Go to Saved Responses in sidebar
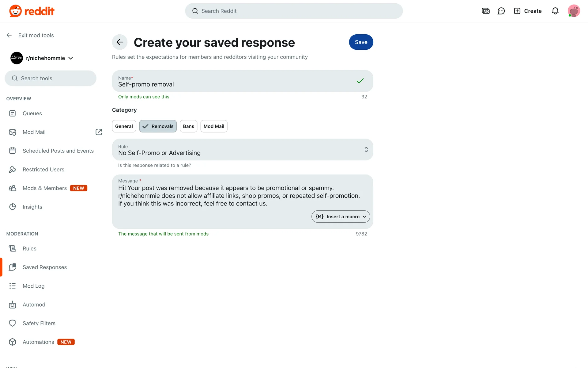 coord(45,267)
